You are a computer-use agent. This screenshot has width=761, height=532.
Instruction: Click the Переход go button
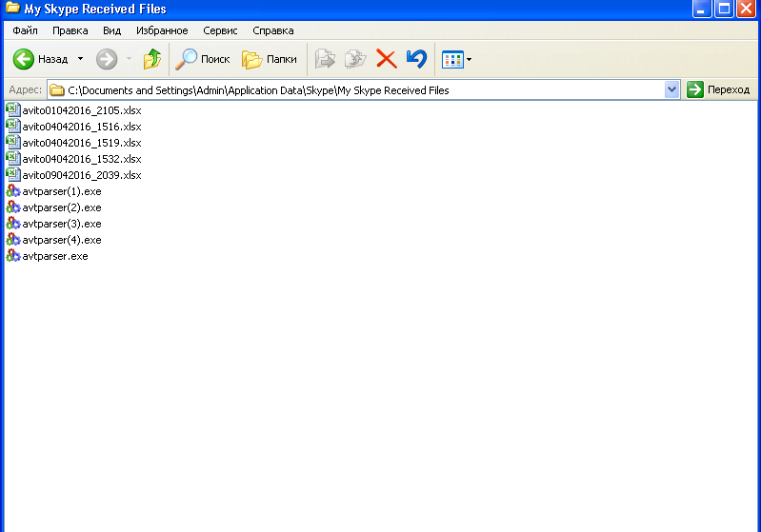tap(718, 89)
